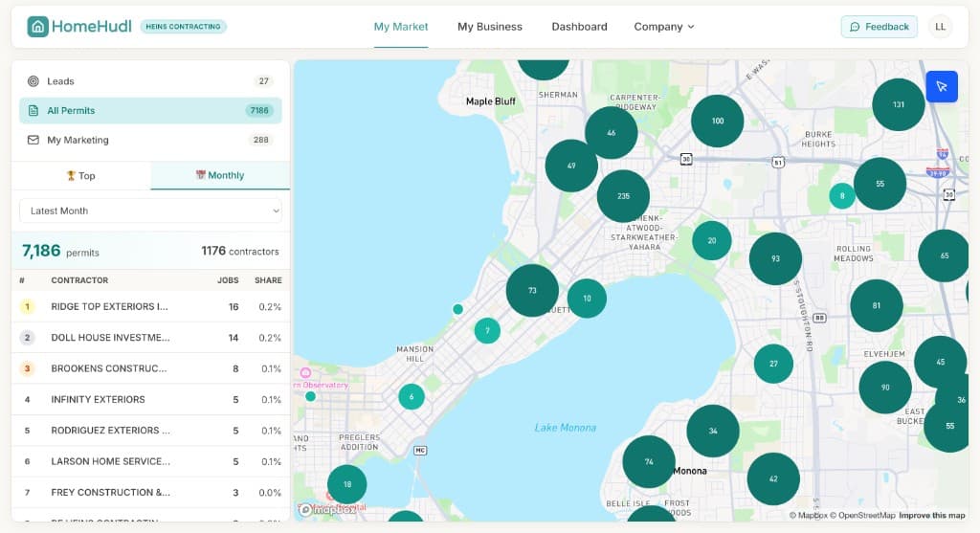
Task: Select the INFINITY EXTERIORS contractor row
Action: click(150, 400)
